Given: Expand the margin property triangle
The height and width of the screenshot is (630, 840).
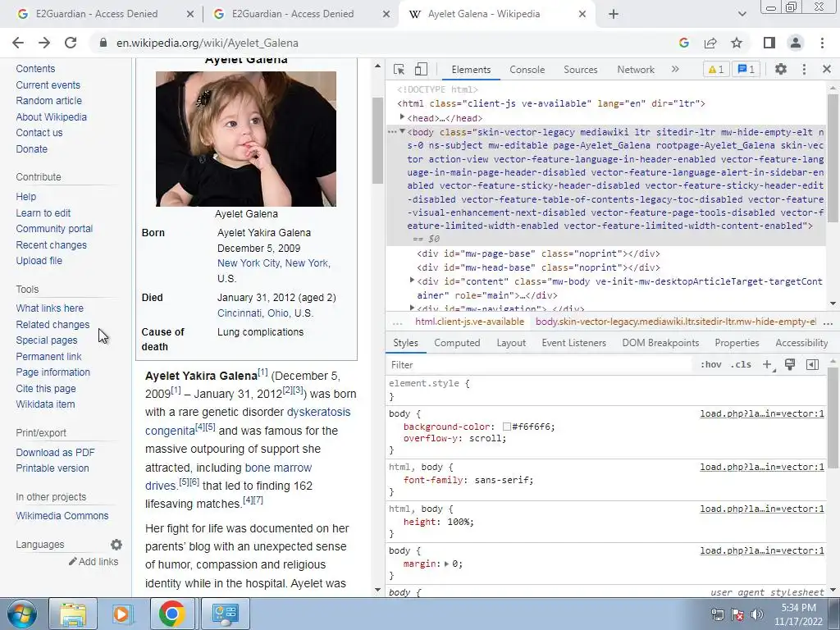Looking at the screenshot, I should click(x=446, y=564).
